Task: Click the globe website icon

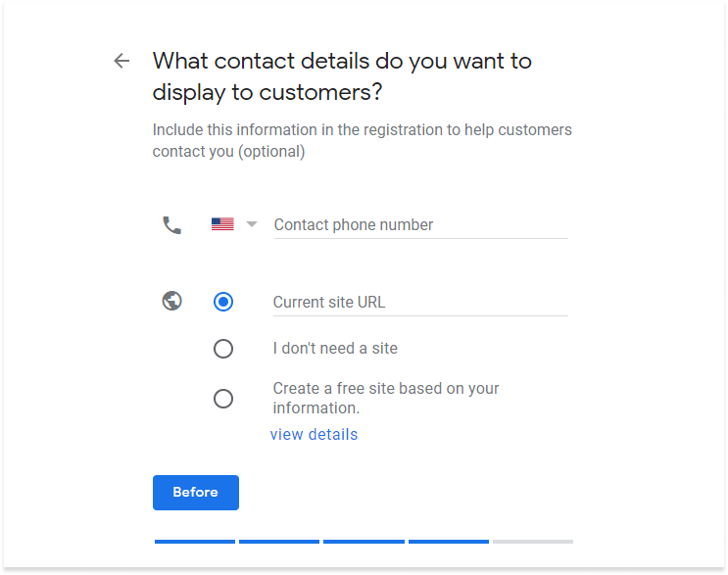Action: point(172,302)
